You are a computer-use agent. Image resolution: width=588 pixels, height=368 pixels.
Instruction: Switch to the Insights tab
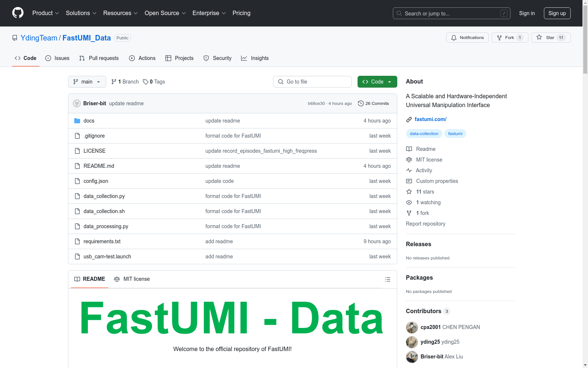[x=255, y=58]
